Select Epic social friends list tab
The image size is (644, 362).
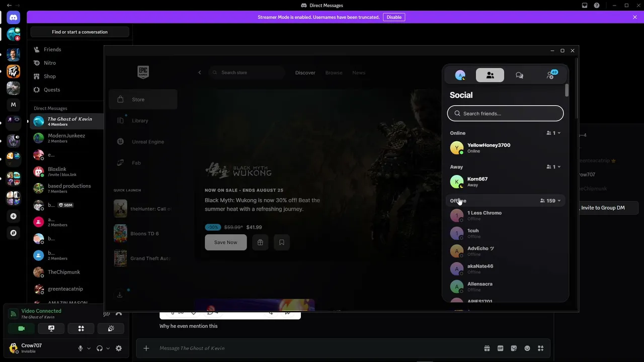pyautogui.click(x=490, y=75)
